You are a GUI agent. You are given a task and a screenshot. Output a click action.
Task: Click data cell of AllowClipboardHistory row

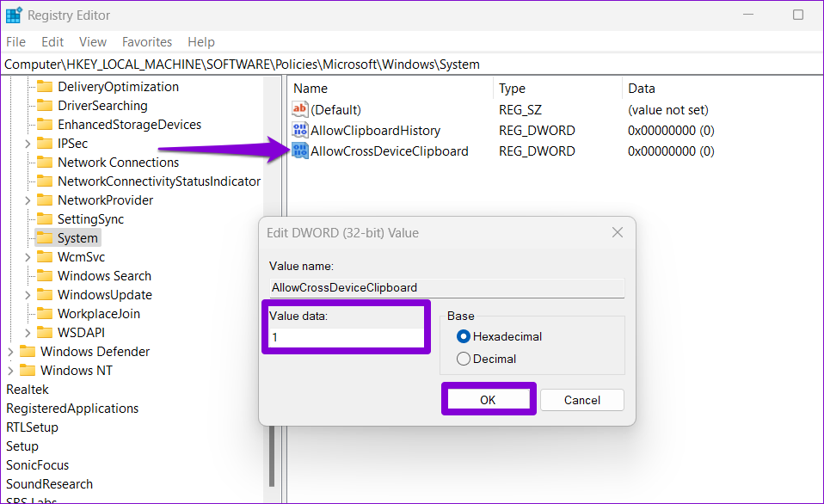[x=671, y=131]
